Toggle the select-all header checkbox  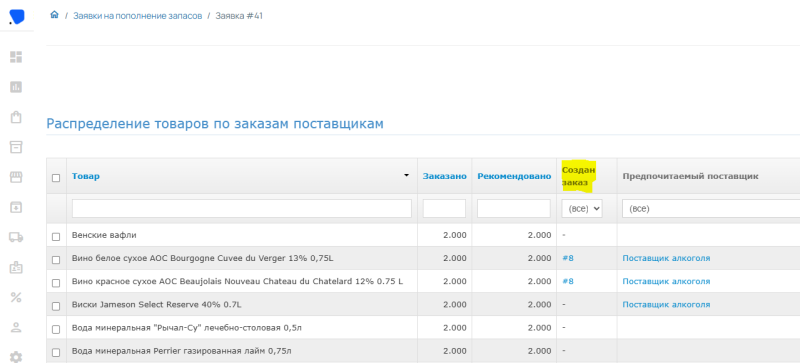click(x=56, y=178)
